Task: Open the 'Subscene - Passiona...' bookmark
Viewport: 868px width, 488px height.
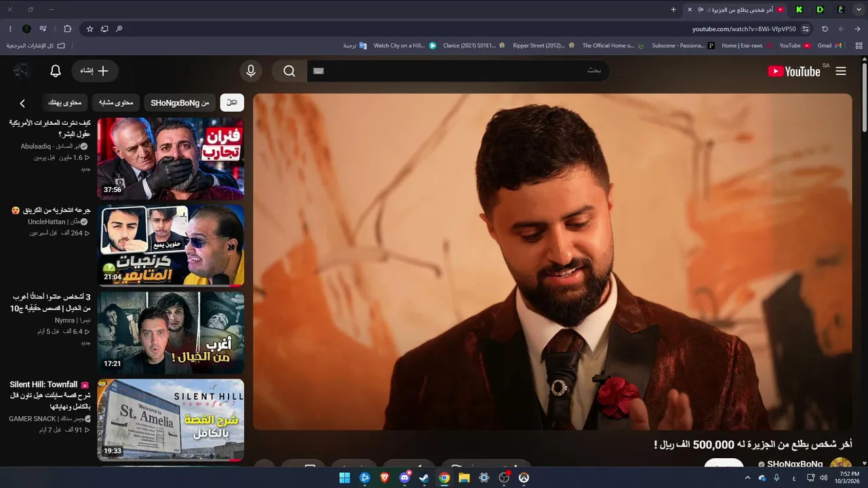Action: click(683, 45)
